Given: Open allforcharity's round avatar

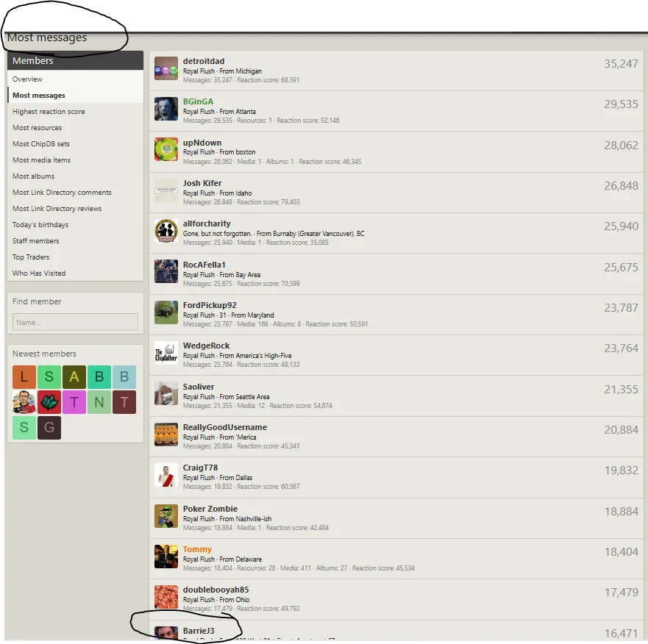Looking at the screenshot, I should coord(166,231).
